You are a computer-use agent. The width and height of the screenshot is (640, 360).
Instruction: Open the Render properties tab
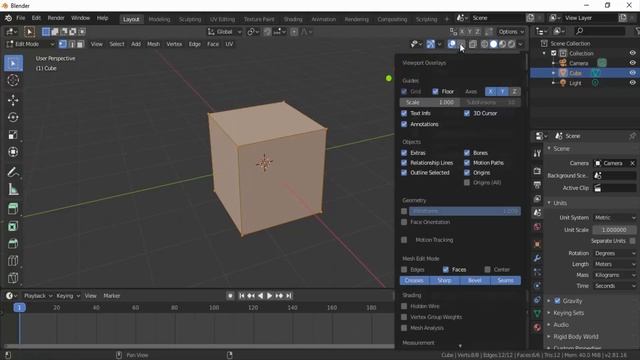pos(537,171)
